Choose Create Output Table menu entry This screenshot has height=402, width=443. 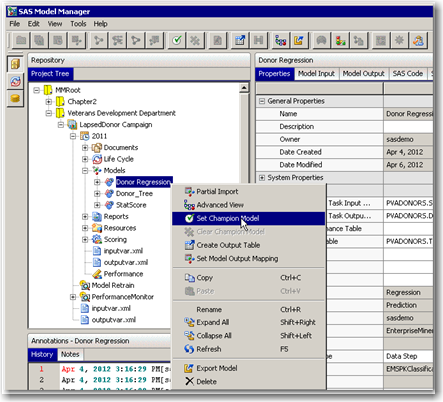tap(248, 245)
